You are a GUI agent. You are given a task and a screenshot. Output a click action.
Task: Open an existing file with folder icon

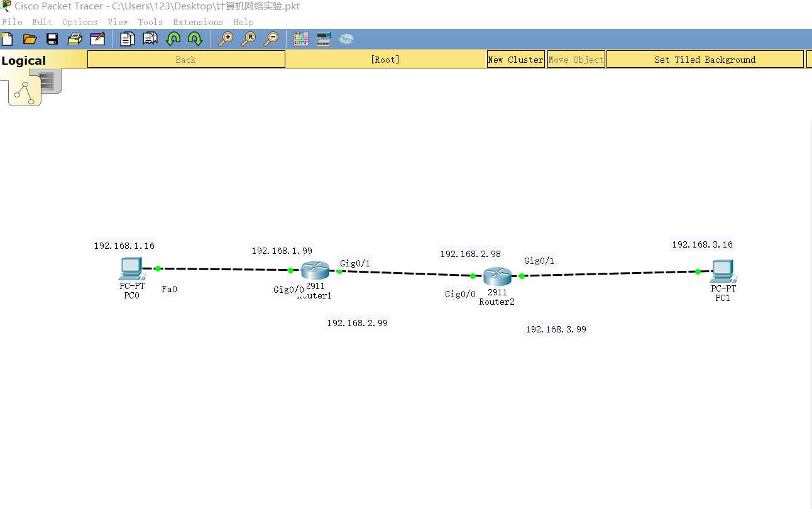point(30,39)
